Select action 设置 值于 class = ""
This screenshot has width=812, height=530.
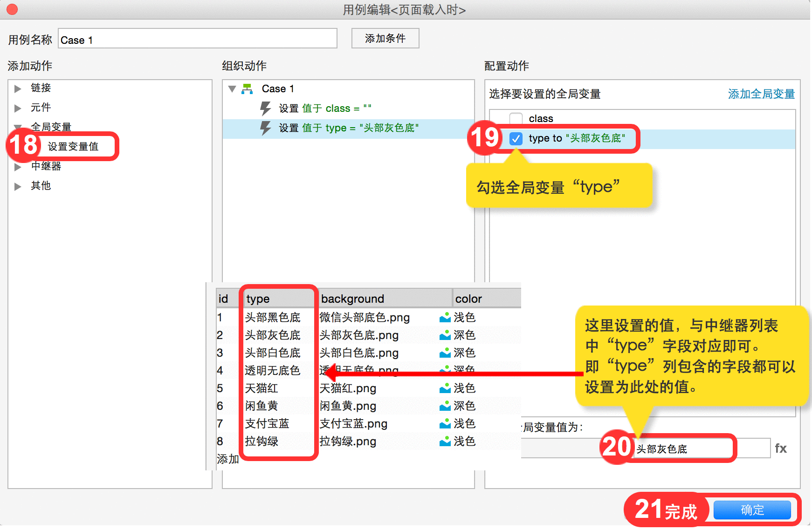pos(325,109)
